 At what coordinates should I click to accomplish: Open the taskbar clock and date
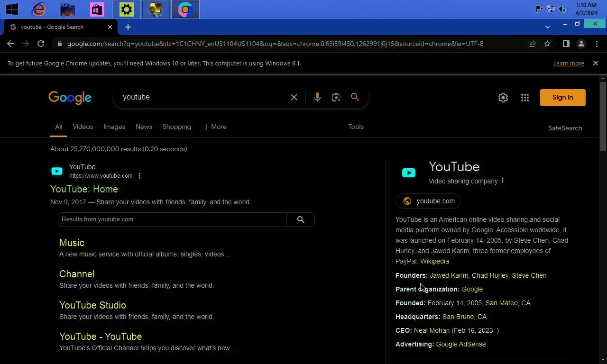tap(587, 9)
